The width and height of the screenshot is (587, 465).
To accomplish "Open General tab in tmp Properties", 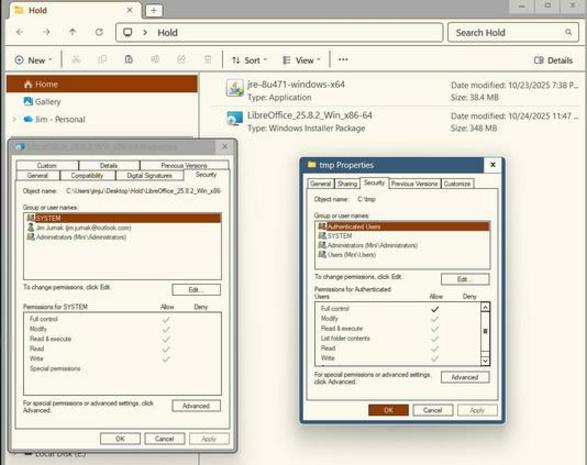I will [320, 184].
